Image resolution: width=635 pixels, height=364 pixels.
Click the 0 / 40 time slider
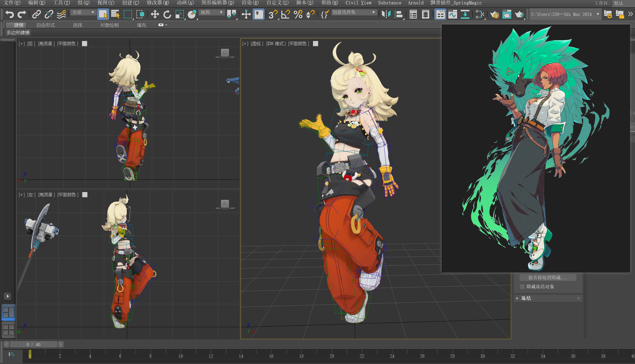(x=34, y=344)
